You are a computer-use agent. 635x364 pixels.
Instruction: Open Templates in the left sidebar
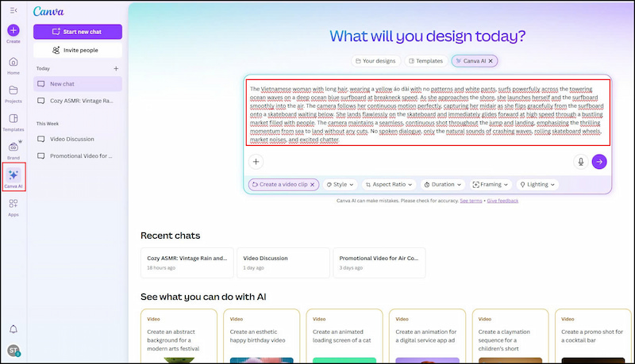point(13,122)
